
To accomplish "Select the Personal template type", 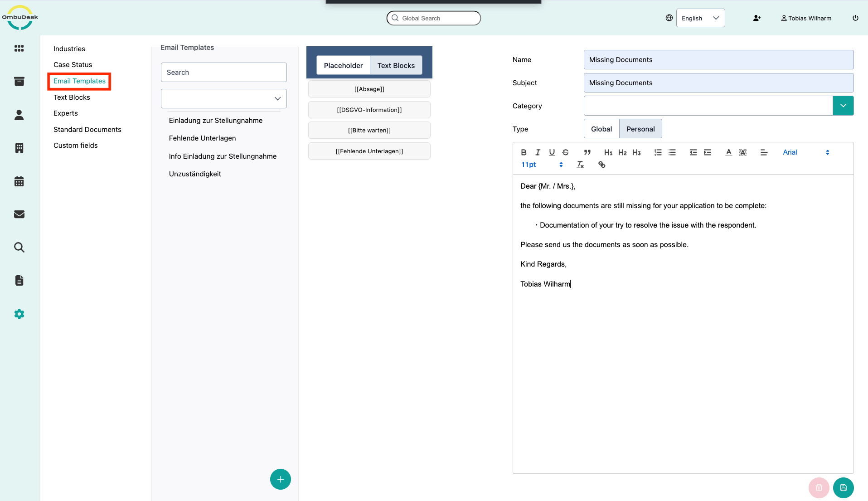I will tap(640, 129).
